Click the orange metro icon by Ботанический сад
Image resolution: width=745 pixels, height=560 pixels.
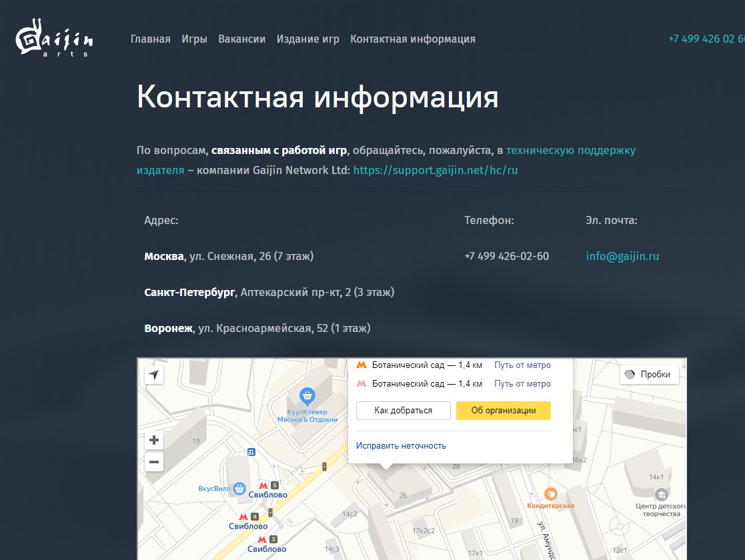[361, 365]
